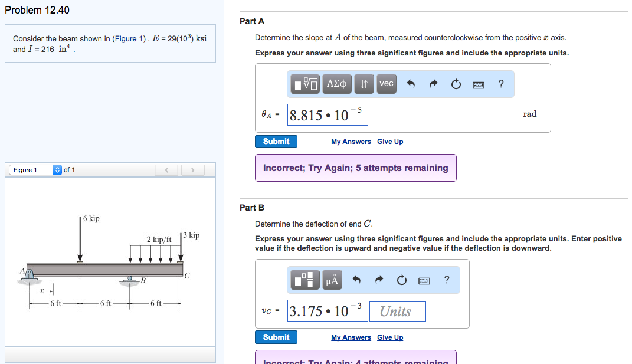Image resolution: width=632 pixels, height=364 pixels.
Task: Open the units μÅ palette in Part B
Action: tap(331, 280)
